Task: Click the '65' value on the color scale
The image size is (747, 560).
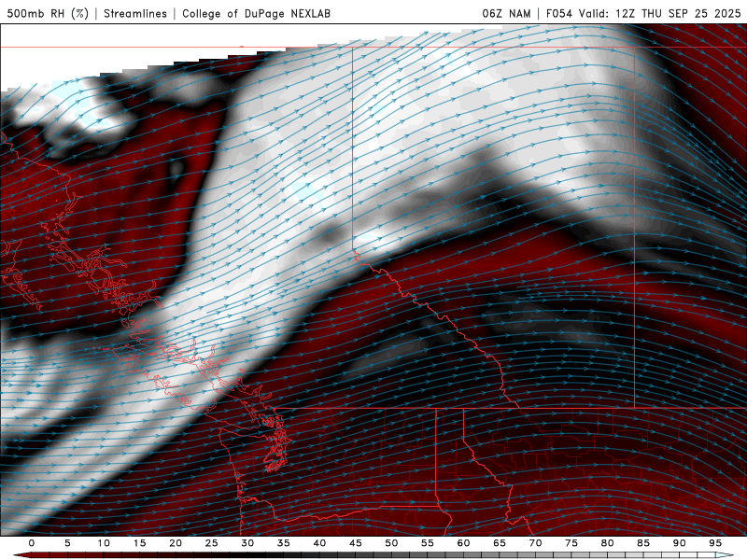Action: 500,543
